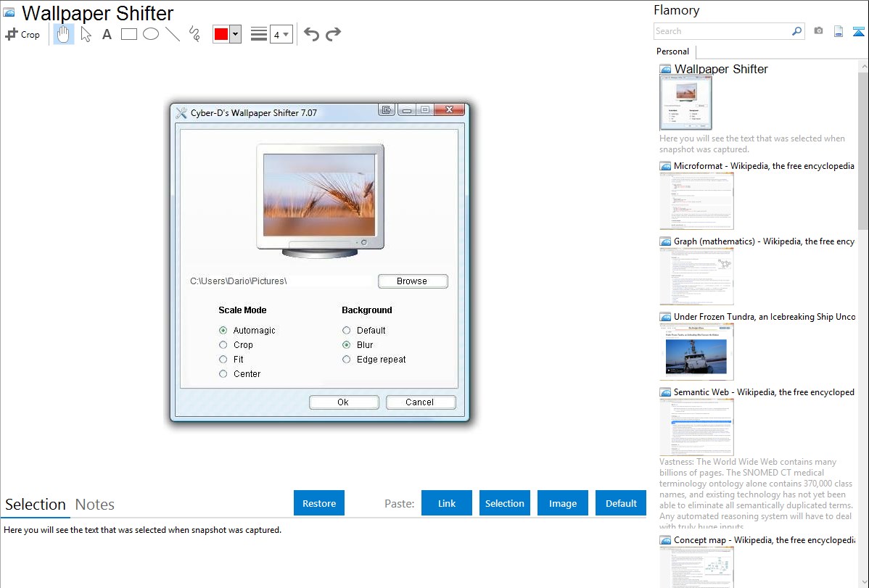869x588 pixels.
Task: Pick the rectangle shape tool
Action: [x=128, y=34]
